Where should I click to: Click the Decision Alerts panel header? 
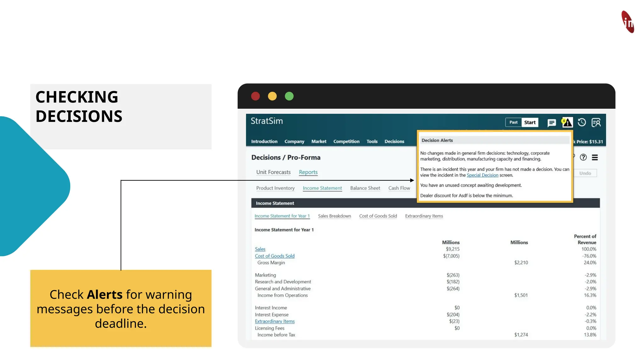tap(494, 140)
